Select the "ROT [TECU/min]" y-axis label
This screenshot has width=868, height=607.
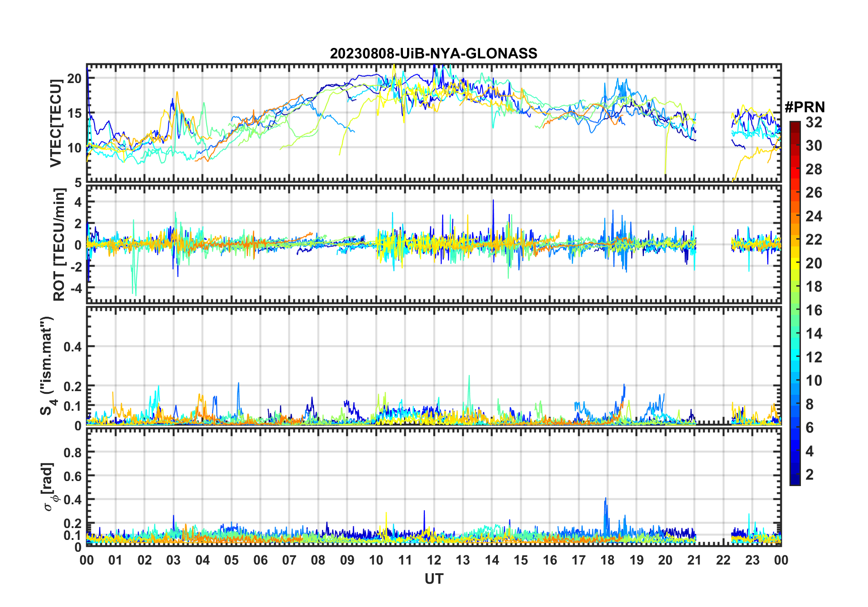[59, 245]
